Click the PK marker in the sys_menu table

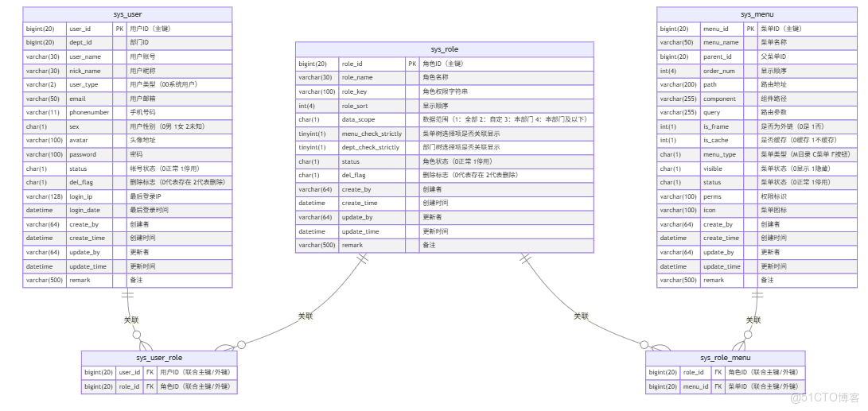[x=750, y=29]
